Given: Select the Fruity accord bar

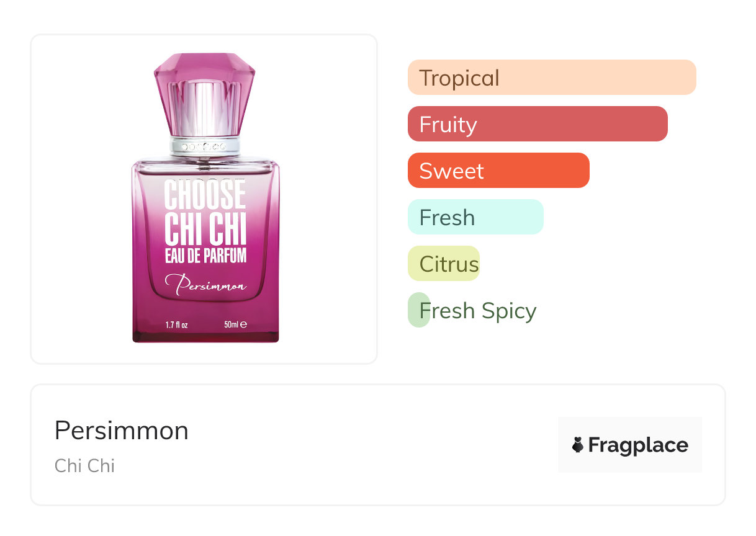Looking at the screenshot, I should coord(537,124).
